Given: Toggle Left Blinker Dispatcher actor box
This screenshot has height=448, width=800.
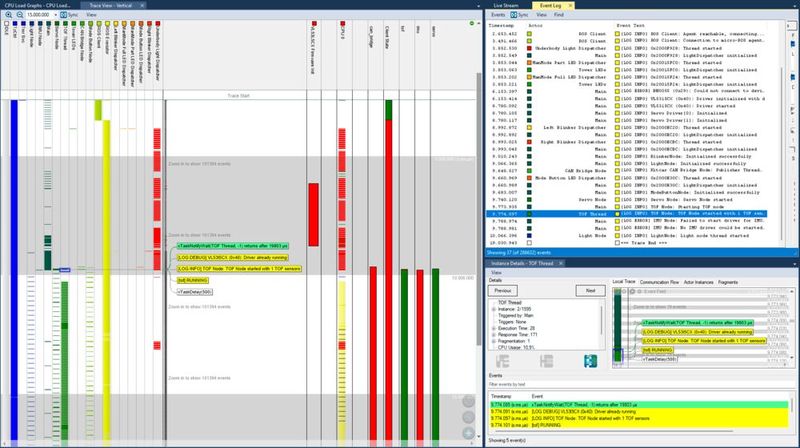Looking at the screenshot, I should point(116,23).
